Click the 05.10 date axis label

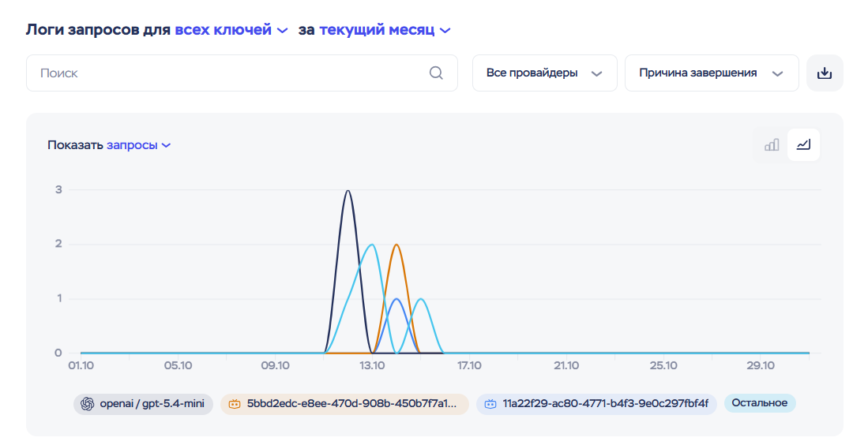point(178,366)
